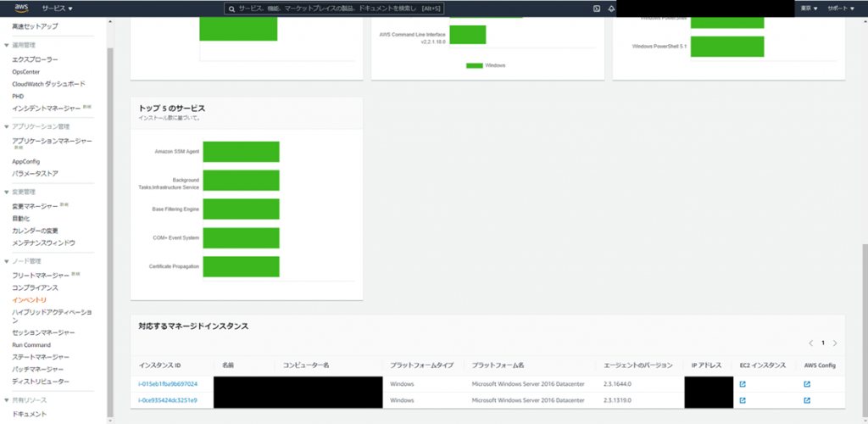Collapse the ノード管理 sidebar section
Screen dimensions: 868x424
point(7,261)
